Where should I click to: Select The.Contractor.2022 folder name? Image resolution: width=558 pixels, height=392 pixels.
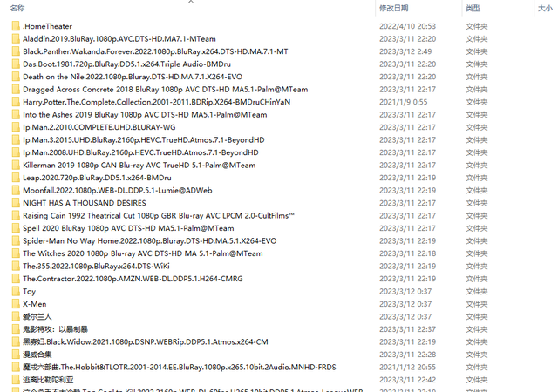point(133,279)
